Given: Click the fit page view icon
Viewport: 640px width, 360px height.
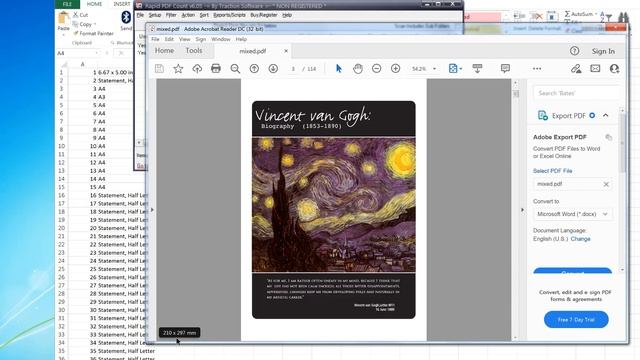Looking at the screenshot, I should click(x=453, y=69).
